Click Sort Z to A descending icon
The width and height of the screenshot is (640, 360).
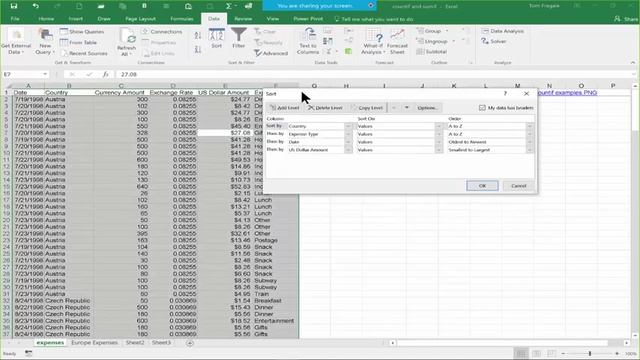tap(198, 49)
